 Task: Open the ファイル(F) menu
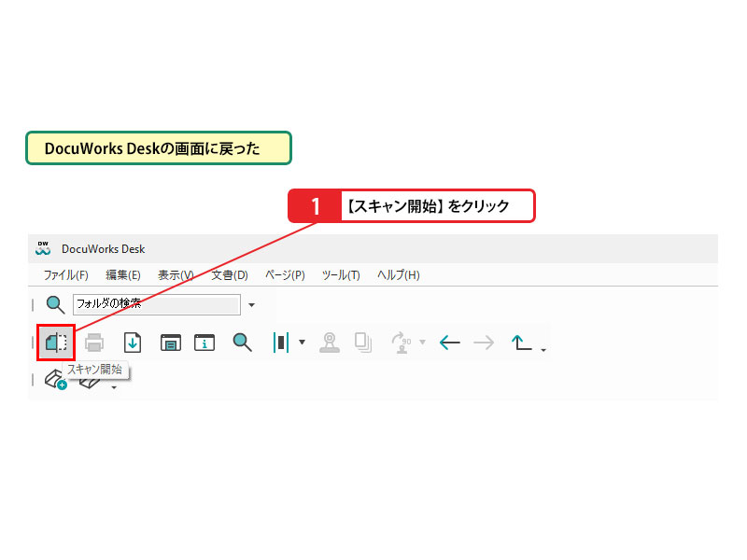tap(66, 275)
